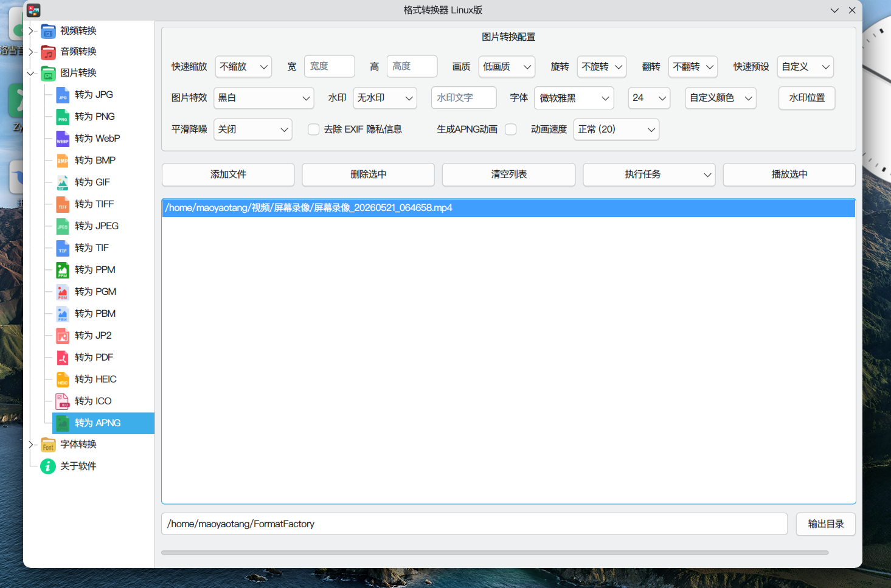
Task: Click the 输出目录 button
Action: [x=826, y=524]
